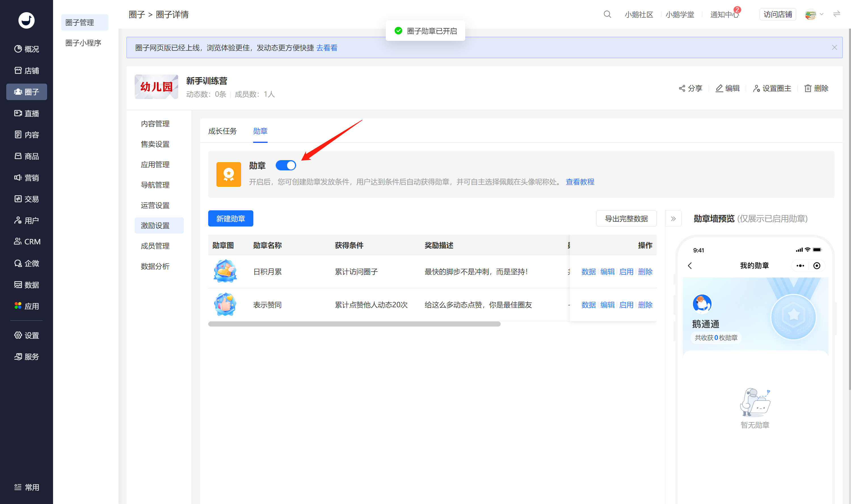
Task: Click 导出完整数据 button
Action: pos(626,218)
